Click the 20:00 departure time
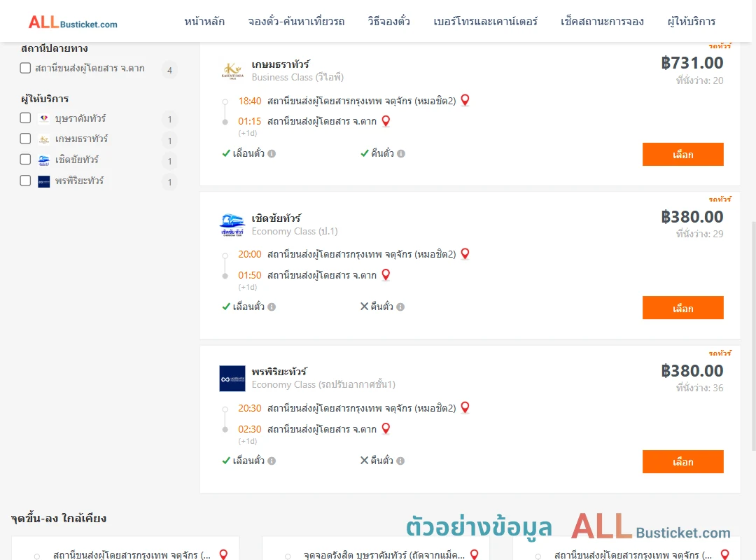 click(250, 254)
